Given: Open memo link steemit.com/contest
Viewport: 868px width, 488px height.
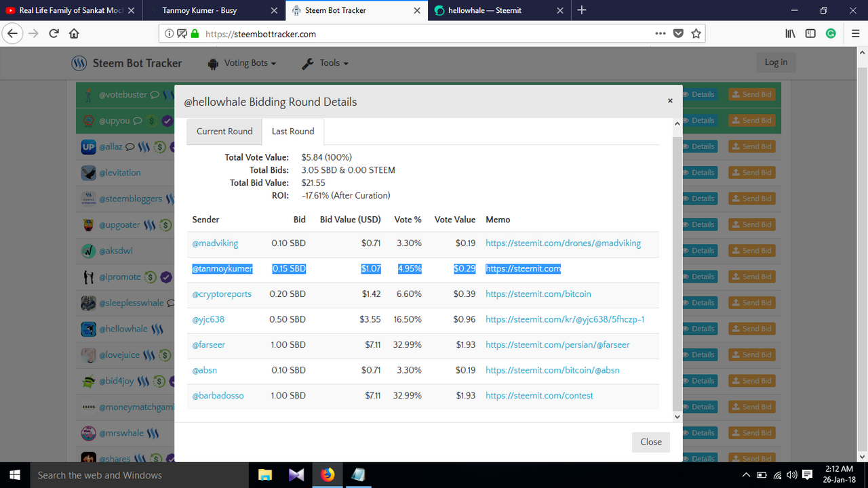Looking at the screenshot, I should point(539,396).
